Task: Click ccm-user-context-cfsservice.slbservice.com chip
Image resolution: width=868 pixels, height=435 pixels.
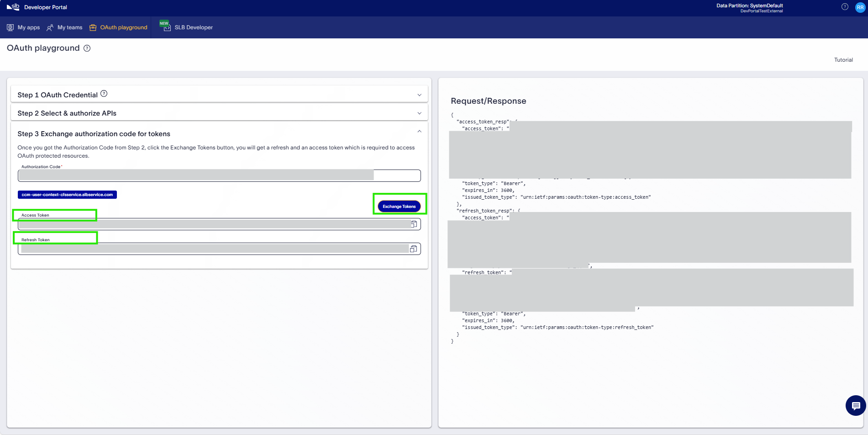Action: [x=67, y=195]
